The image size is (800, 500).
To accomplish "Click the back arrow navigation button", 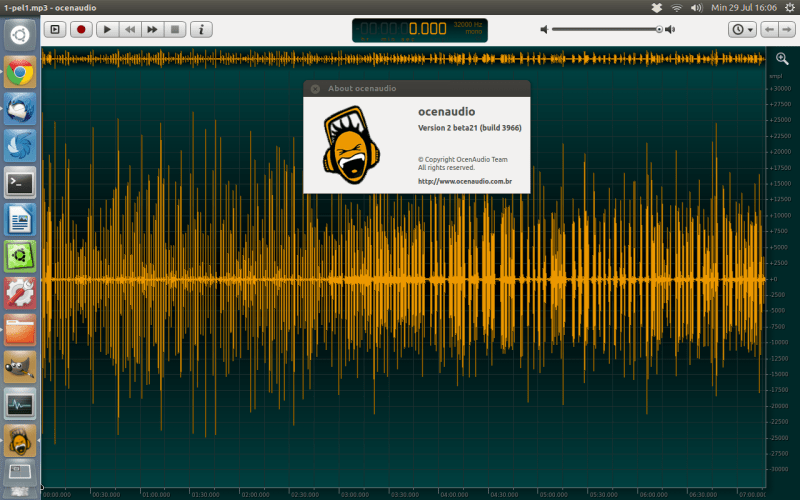I will coord(769,30).
